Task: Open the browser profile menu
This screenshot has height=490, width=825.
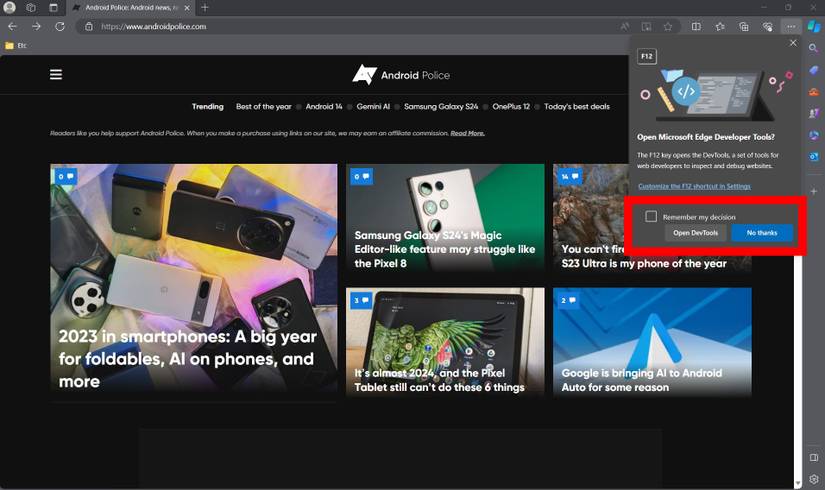Action: tap(11, 7)
